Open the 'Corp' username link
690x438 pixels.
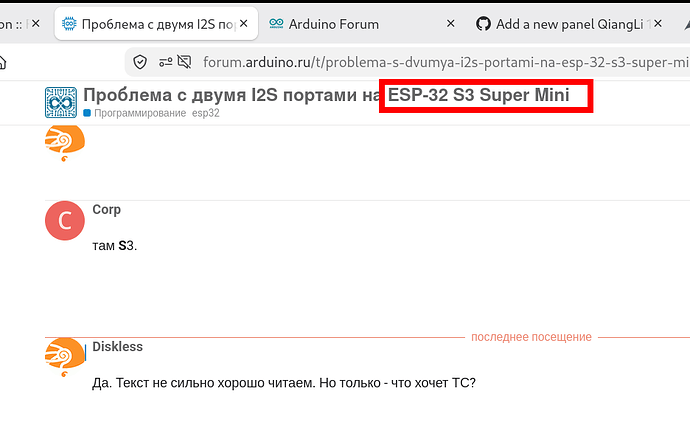[x=106, y=210]
